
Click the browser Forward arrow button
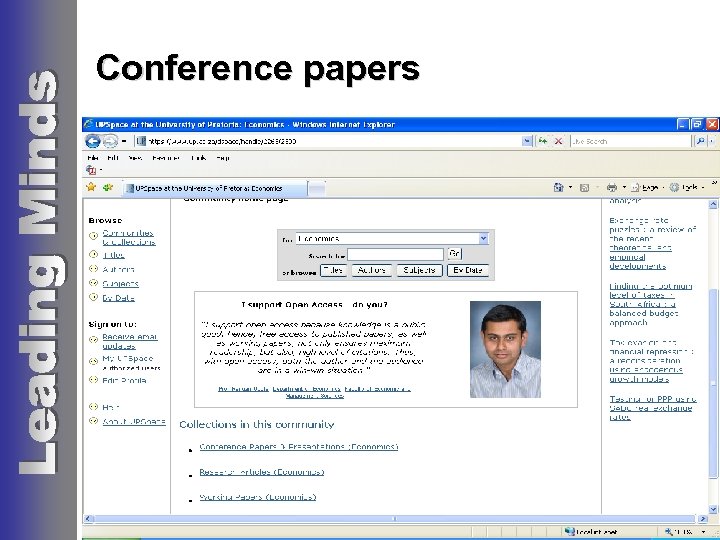[x=110, y=141]
